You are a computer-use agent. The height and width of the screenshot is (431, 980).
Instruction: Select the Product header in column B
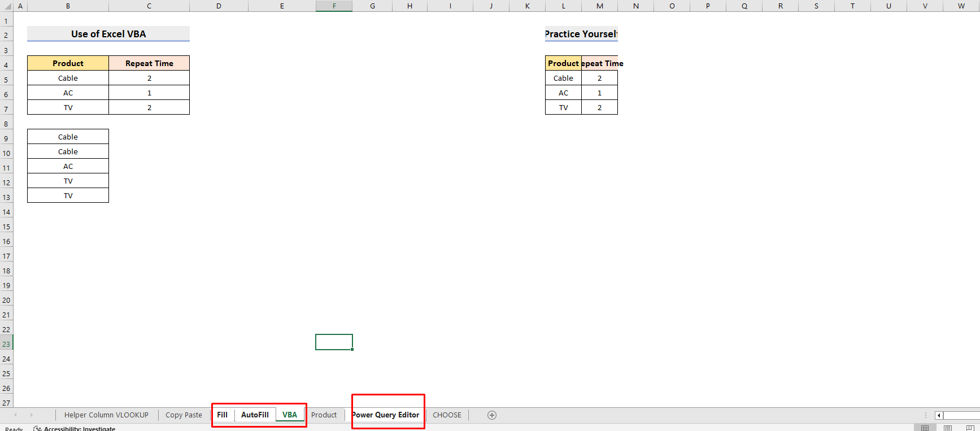tap(68, 63)
